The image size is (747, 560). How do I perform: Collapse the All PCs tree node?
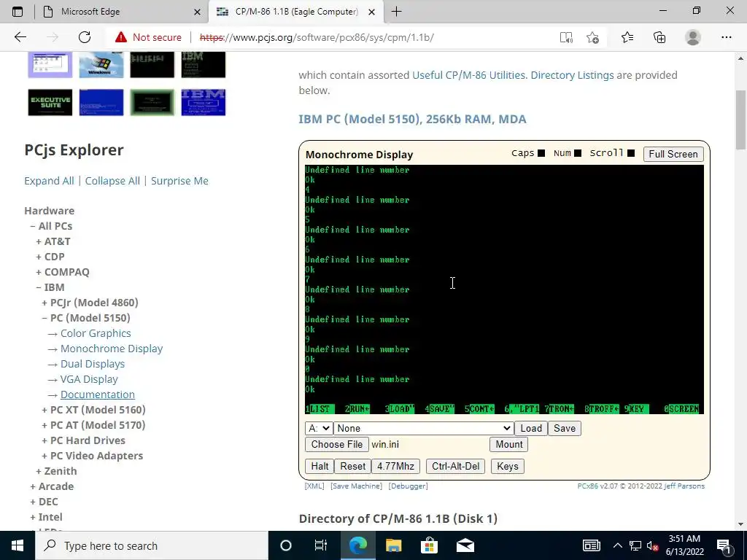[x=33, y=226]
